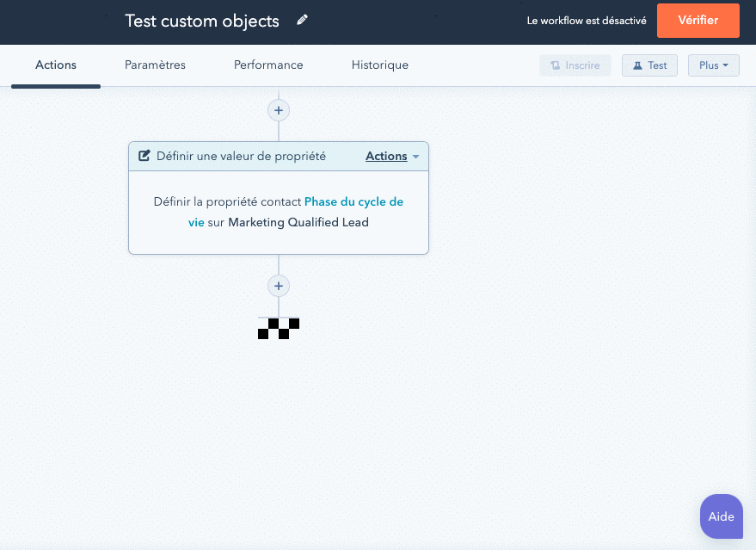Click the Vérifier button

point(698,21)
